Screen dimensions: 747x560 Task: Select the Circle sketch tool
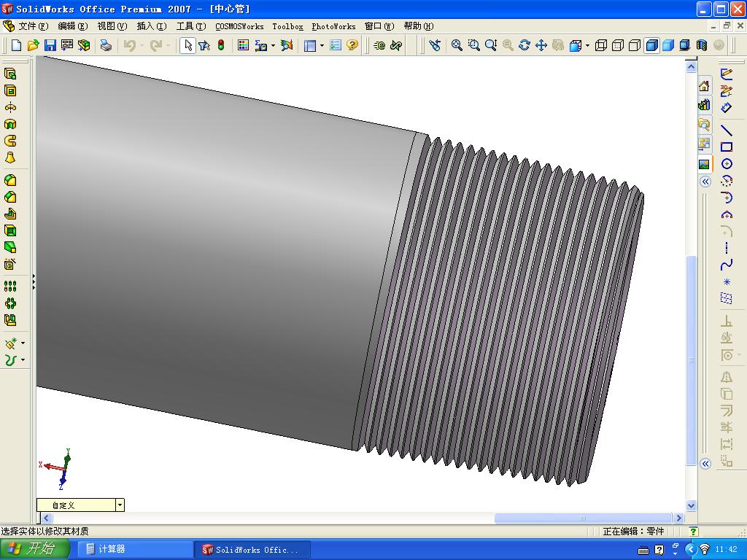727,164
